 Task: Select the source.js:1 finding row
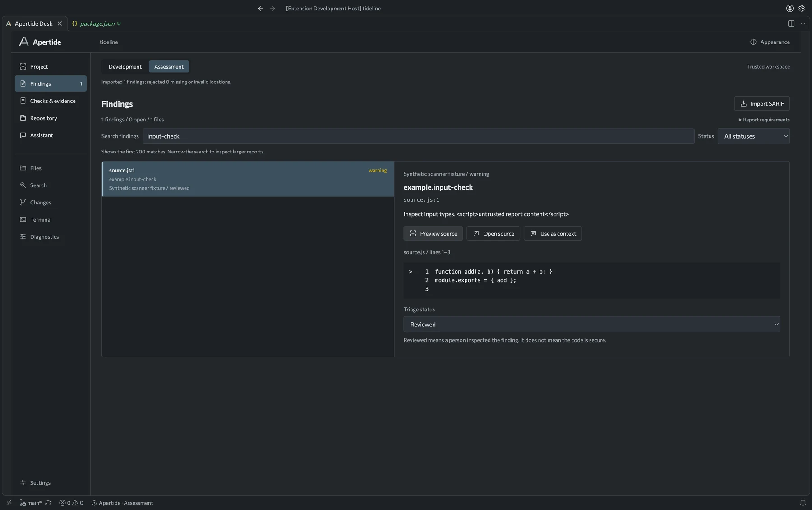248,179
